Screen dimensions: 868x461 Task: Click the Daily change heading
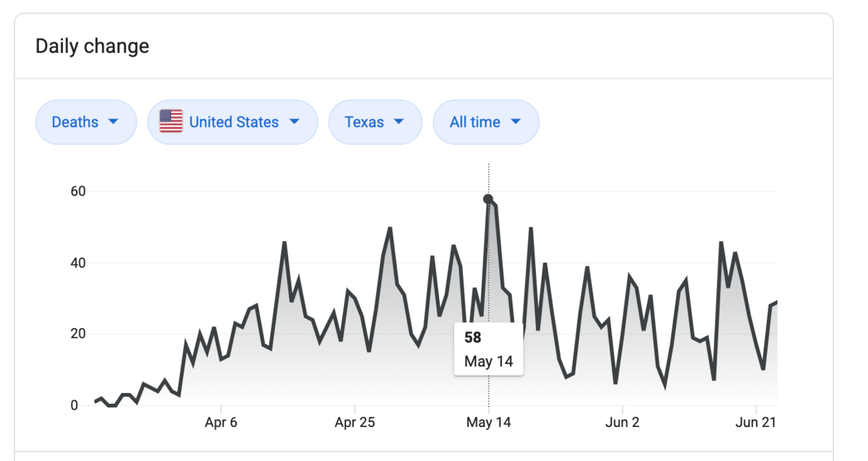[x=92, y=46]
